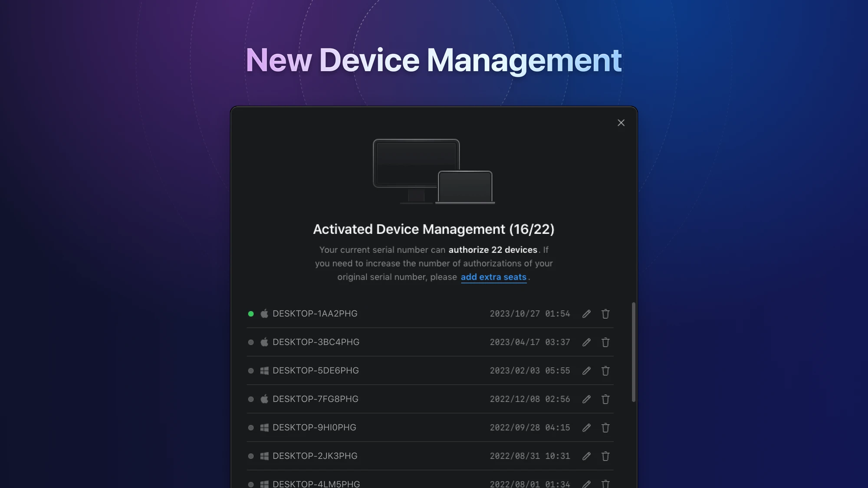Image resolution: width=868 pixels, height=488 pixels.
Task: Remove DESKTOP-2JK3PHG via trash icon
Action: 605,456
